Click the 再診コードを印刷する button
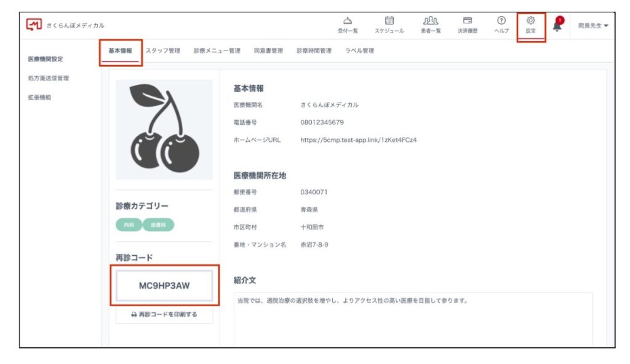The image size is (630, 364). coord(164,314)
